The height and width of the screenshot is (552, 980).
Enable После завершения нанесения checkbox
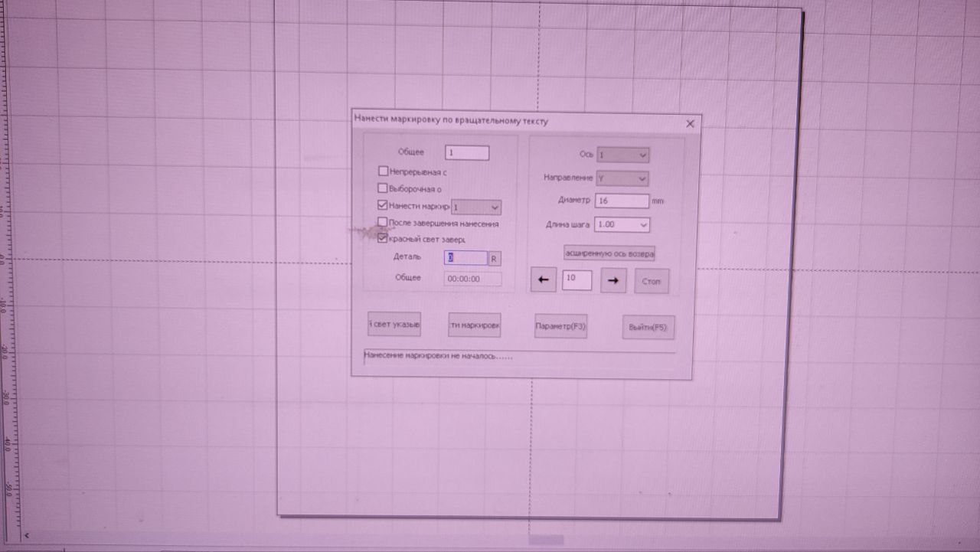pos(384,223)
